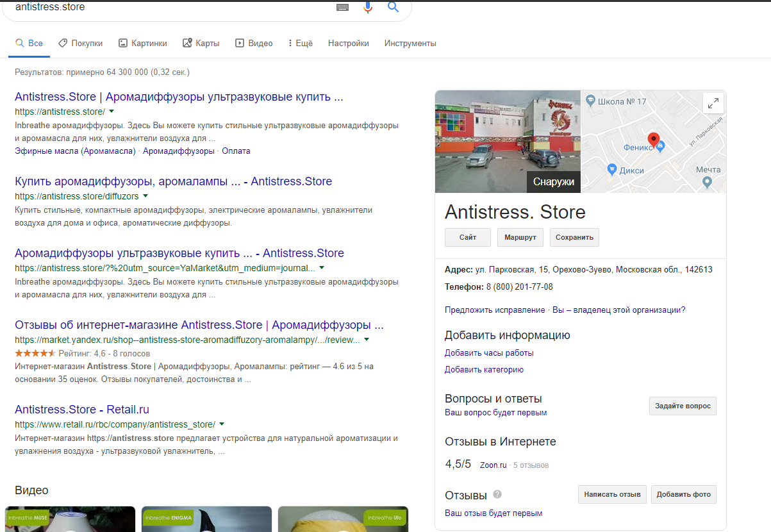This screenshot has width=771, height=532.
Task: Click the Добавить фото button
Action: [684, 495]
